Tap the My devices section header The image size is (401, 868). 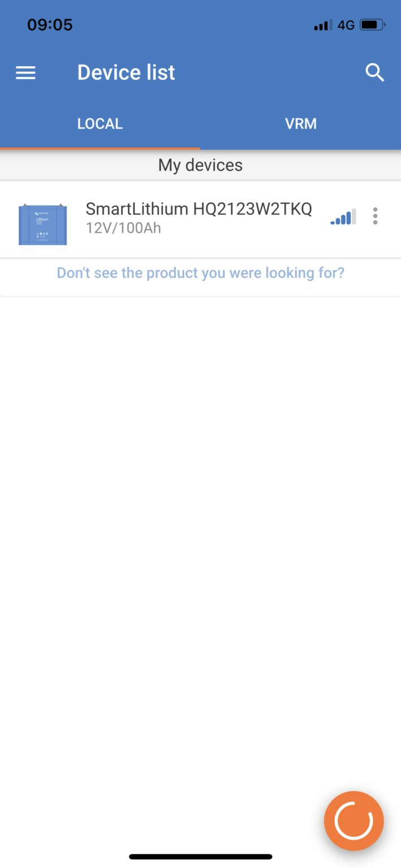tap(200, 165)
